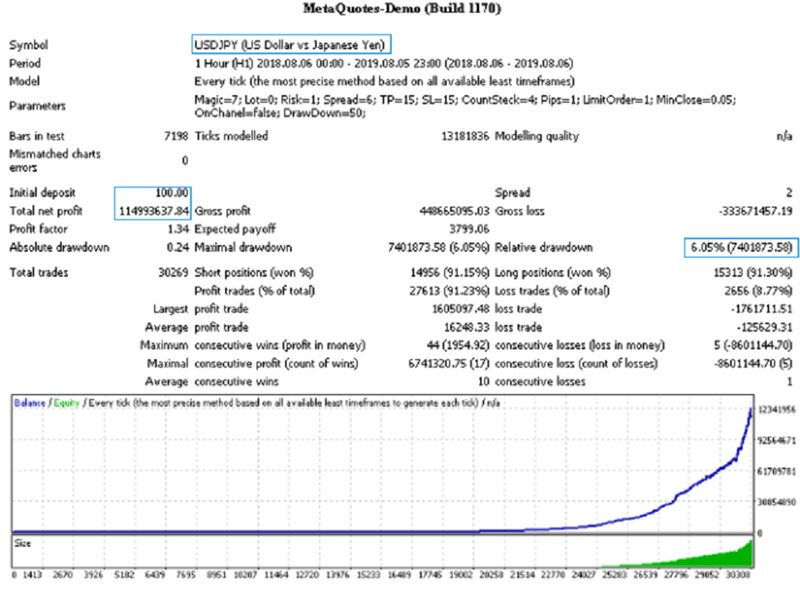
Task: Select the "Short positions (won %)" label
Action: [x=254, y=273]
